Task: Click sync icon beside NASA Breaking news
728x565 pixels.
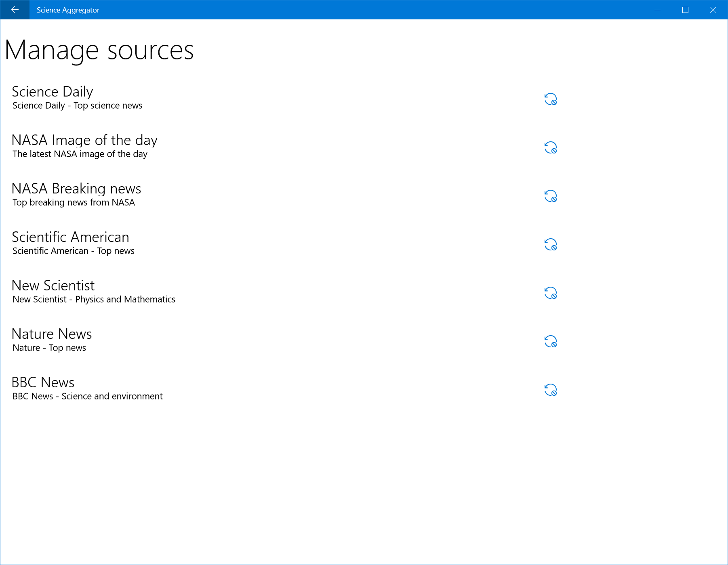Action: [550, 196]
